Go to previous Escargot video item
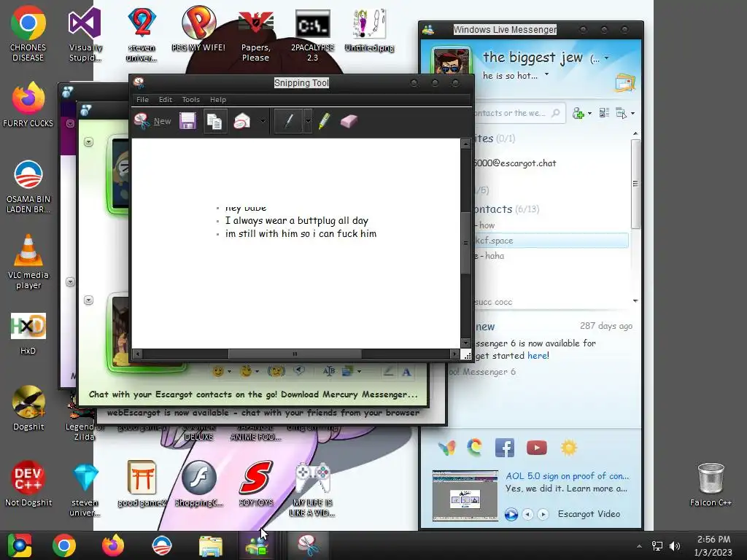 click(x=527, y=514)
